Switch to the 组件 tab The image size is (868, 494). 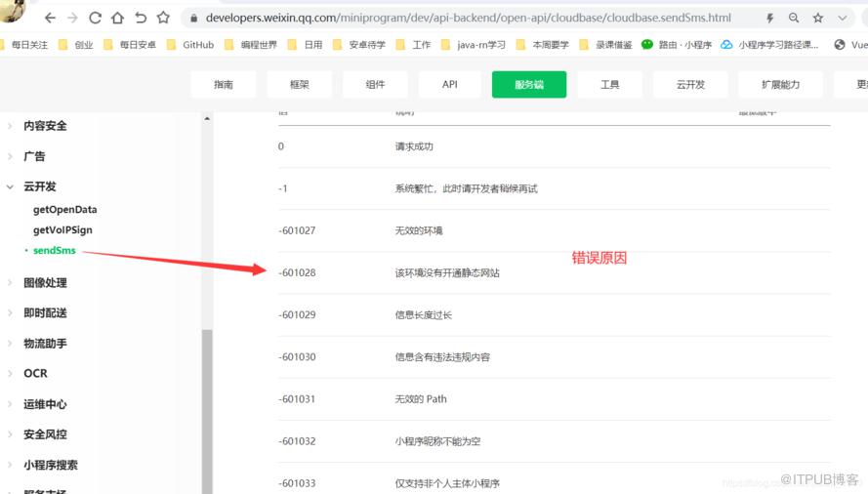[375, 85]
